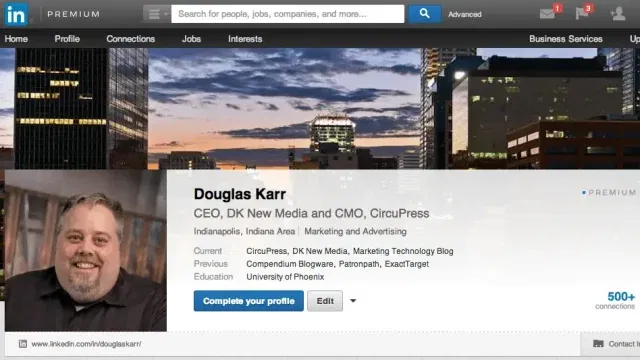Click the blue magnifier search button
Image resolution: width=640 pixels, height=360 pixels.
click(424, 14)
